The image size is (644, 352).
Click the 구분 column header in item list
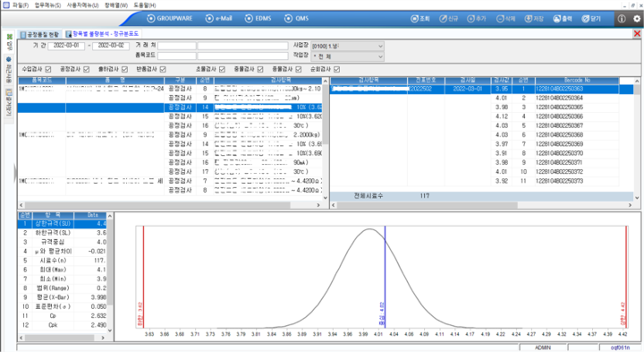pos(181,81)
